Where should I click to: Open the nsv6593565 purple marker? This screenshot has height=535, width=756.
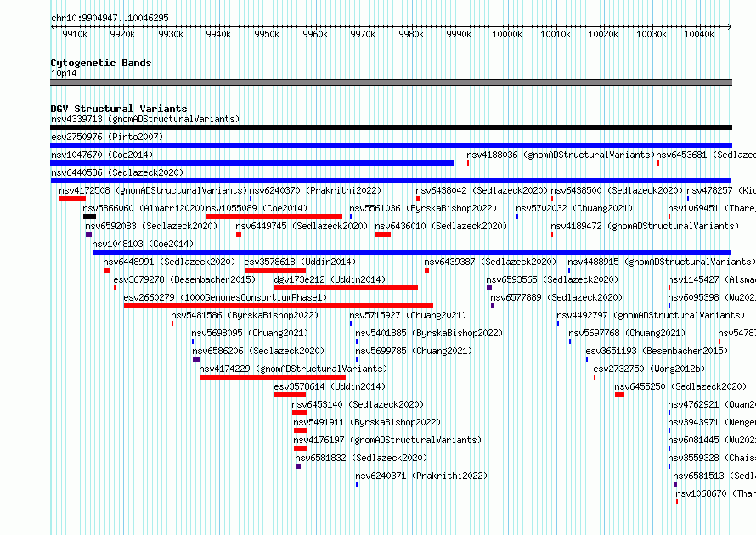pos(489,288)
